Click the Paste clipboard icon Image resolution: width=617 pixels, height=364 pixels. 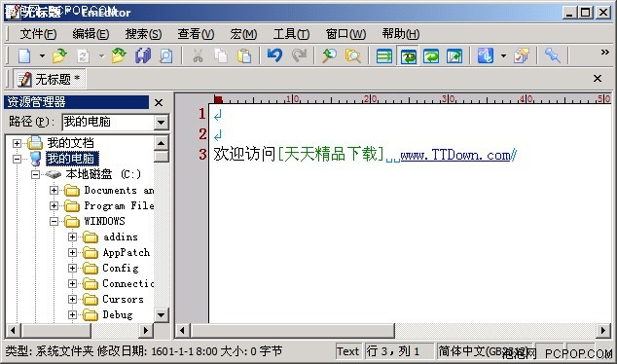244,55
